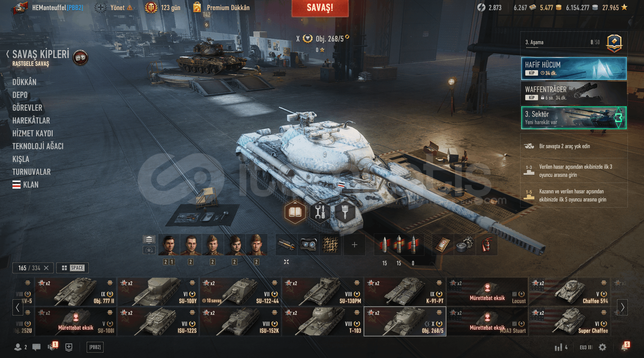Open the settings gear icon

coord(603,347)
